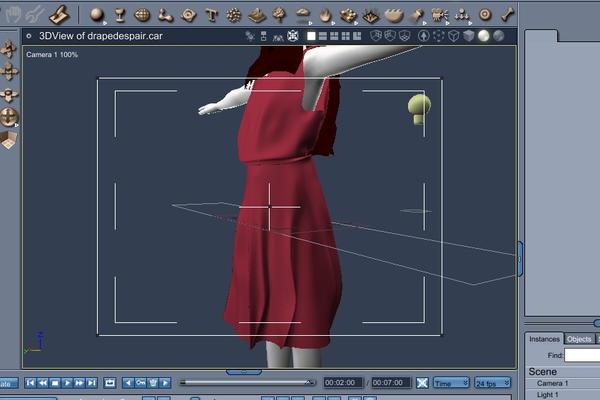Viewport: 600px width, 400px height.
Task: Switch to four-pane view layout
Action: pos(346,36)
